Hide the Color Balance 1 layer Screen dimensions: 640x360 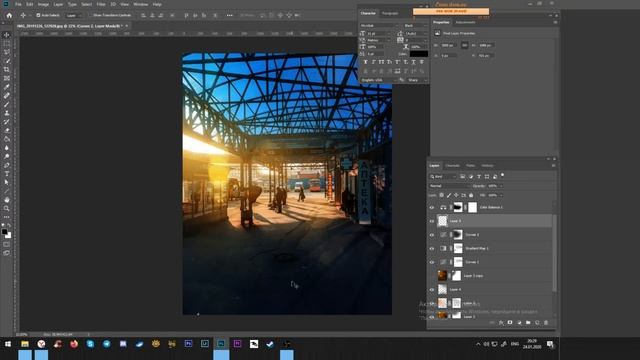click(432, 207)
